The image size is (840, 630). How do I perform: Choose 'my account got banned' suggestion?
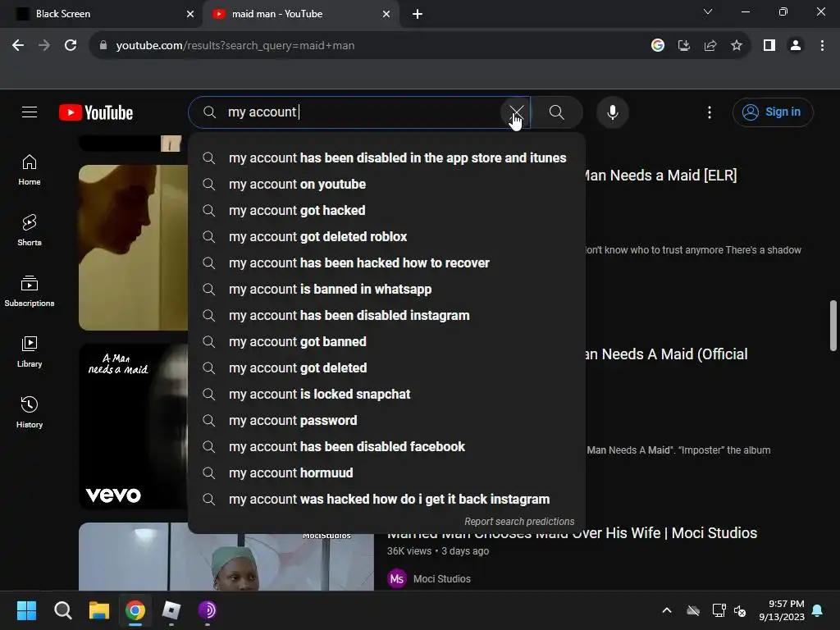tap(387, 342)
